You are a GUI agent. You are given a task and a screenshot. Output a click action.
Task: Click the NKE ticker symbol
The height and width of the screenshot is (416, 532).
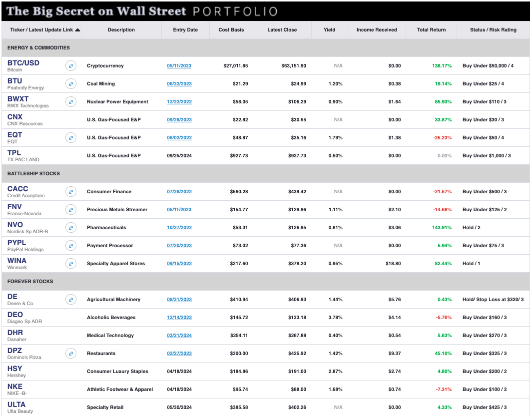click(15, 387)
